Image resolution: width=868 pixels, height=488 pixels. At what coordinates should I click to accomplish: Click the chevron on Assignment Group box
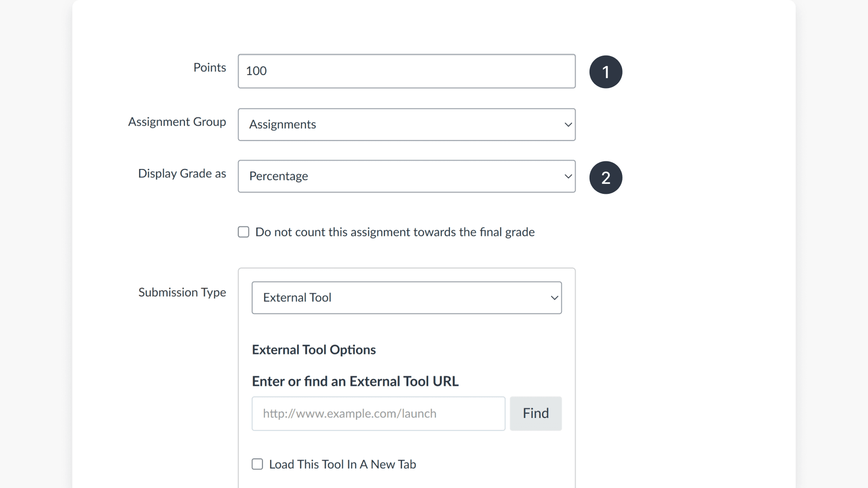[x=568, y=124]
